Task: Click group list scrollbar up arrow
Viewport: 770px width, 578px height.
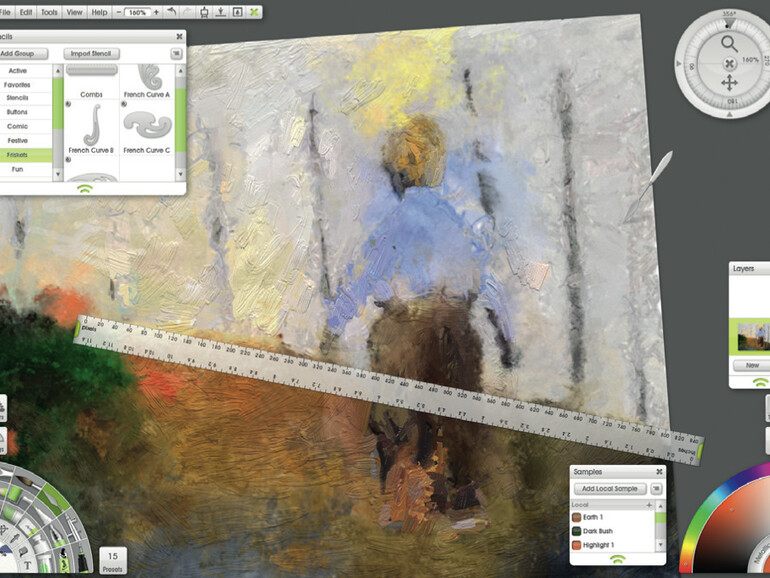Action: point(58,71)
